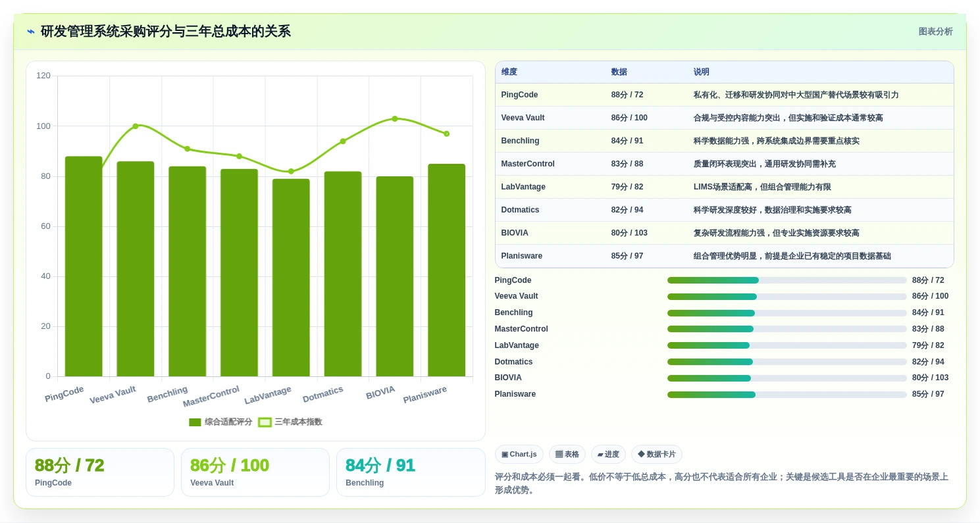Click the BIOVIA bar in the chart
This screenshot has height=523, width=980.
click(395, 276)
